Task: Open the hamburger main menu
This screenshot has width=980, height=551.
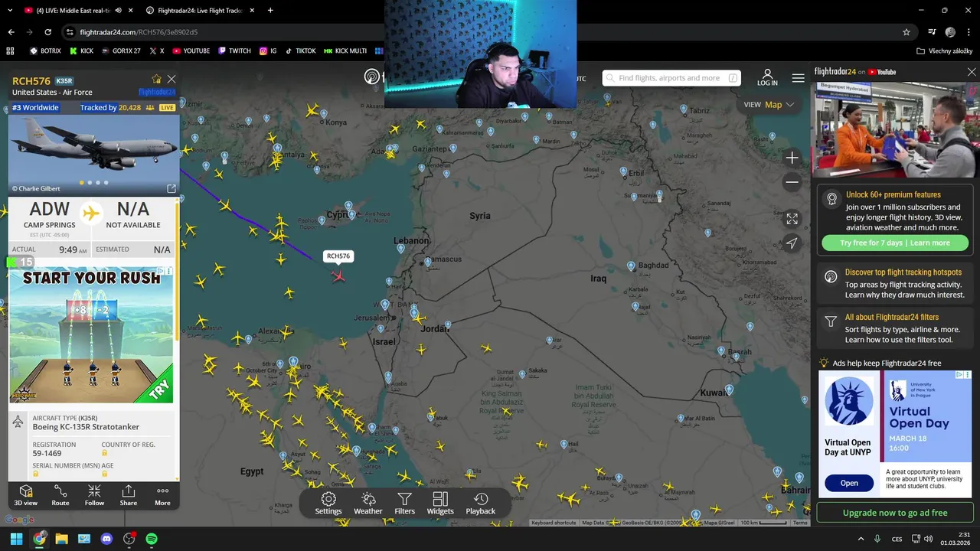Action: point(798,78)
